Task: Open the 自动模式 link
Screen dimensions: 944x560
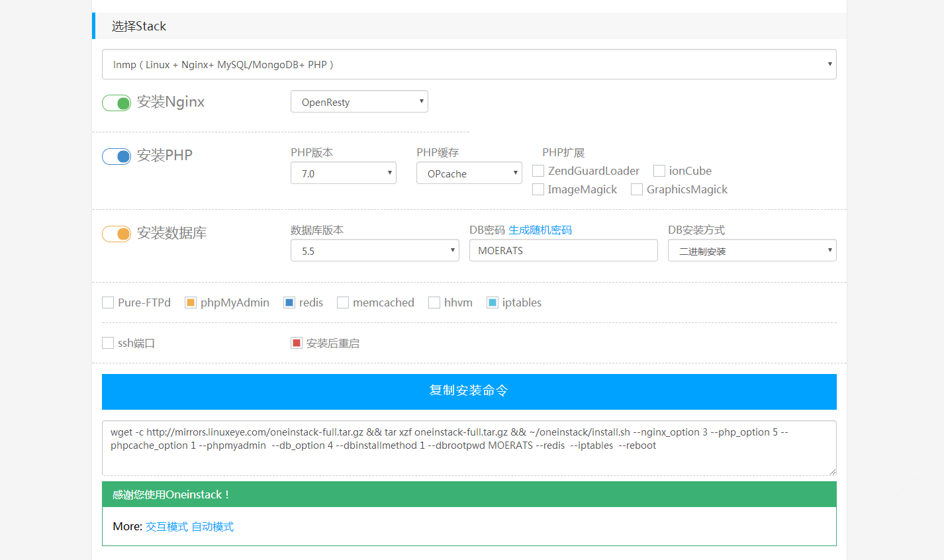Action: coord(212,526)
